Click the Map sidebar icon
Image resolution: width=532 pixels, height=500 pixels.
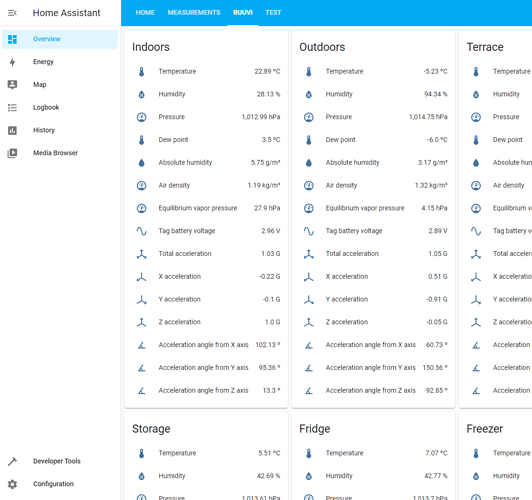[12, 84]
